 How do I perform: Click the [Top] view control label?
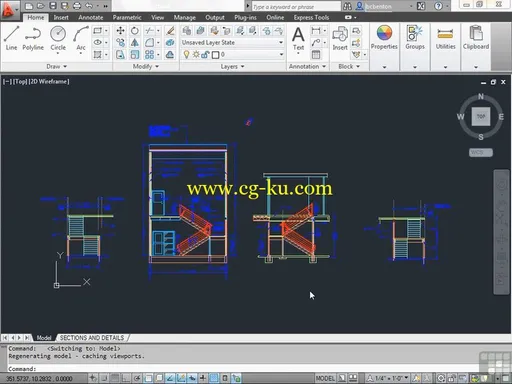click(20, 81)
